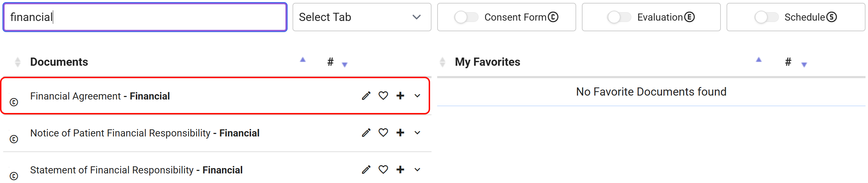Enable the Evaluation filter switch

[x=619, y=17]
